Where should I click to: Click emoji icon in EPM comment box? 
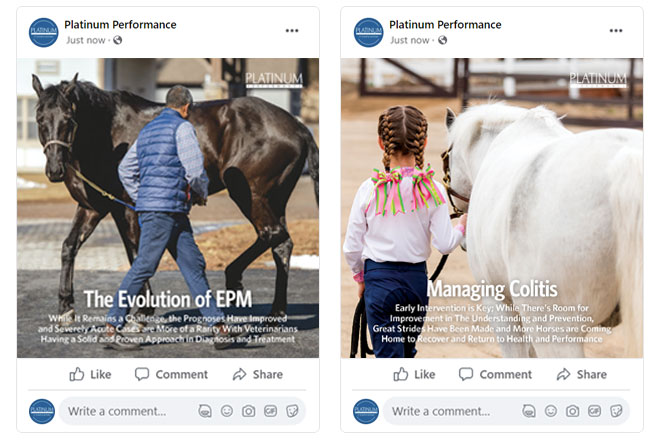(227, 411)
